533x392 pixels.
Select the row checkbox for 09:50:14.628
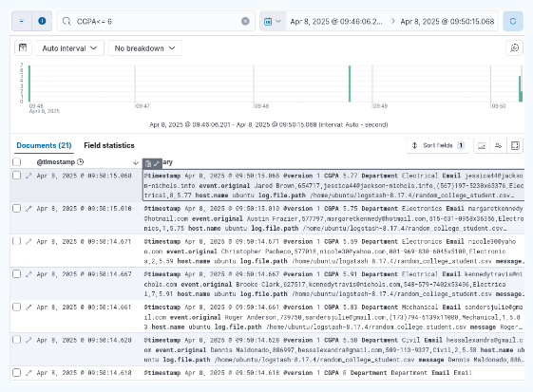coord(17,340)
